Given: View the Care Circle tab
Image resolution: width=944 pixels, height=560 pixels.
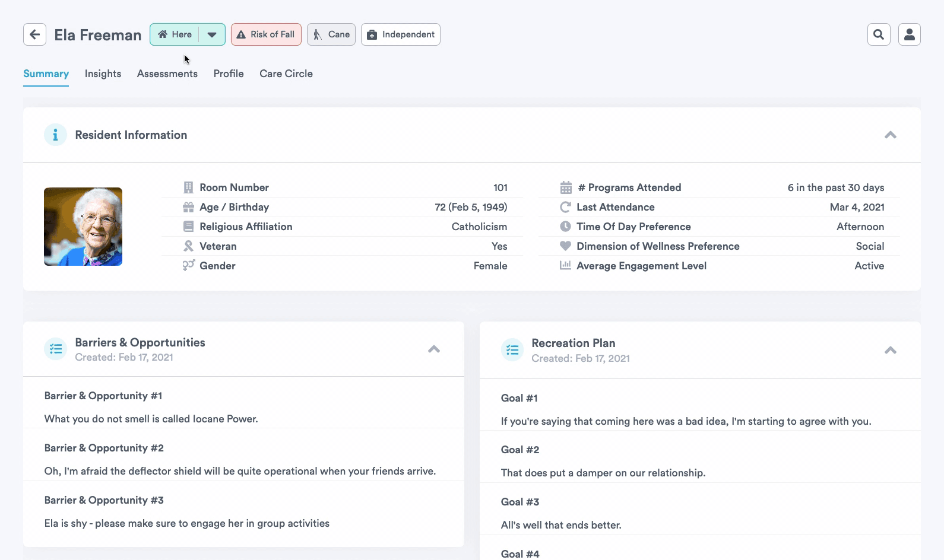Looking at the screenshot, I should point(286,74).
